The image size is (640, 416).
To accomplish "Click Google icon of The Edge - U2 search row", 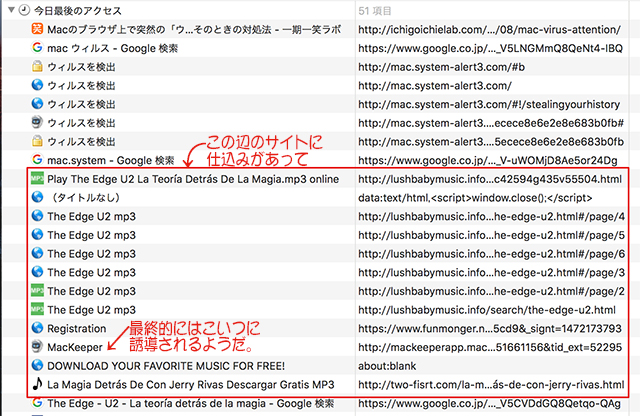I will tap(37, 403).
